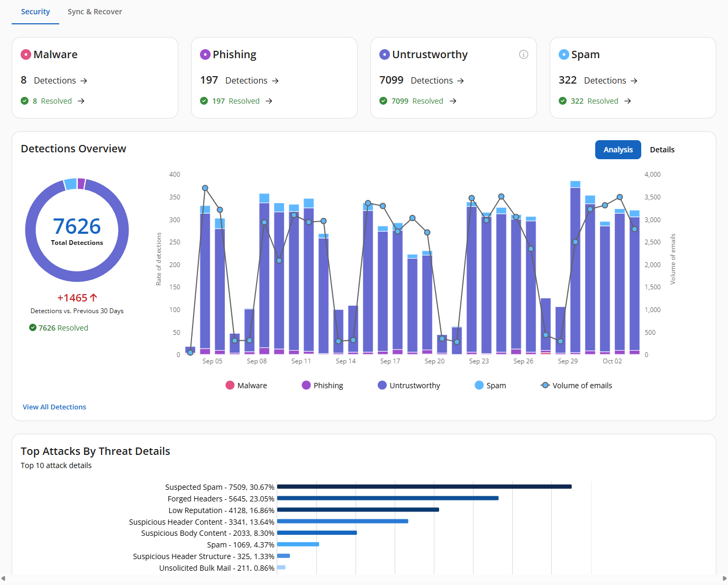
Task: Switch to the Sync & Recover tab
Action: 95,12
